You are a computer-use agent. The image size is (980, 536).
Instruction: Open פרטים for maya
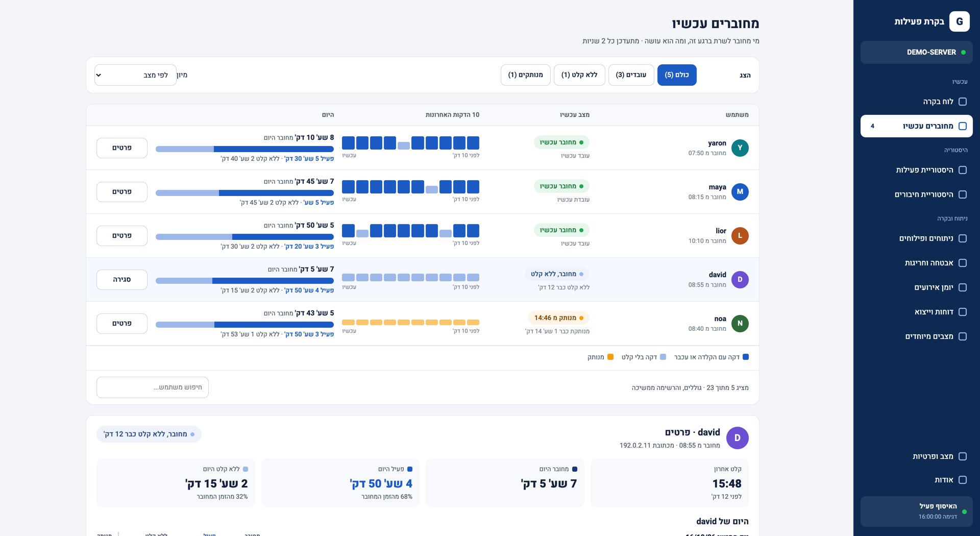tap(122, 192)
